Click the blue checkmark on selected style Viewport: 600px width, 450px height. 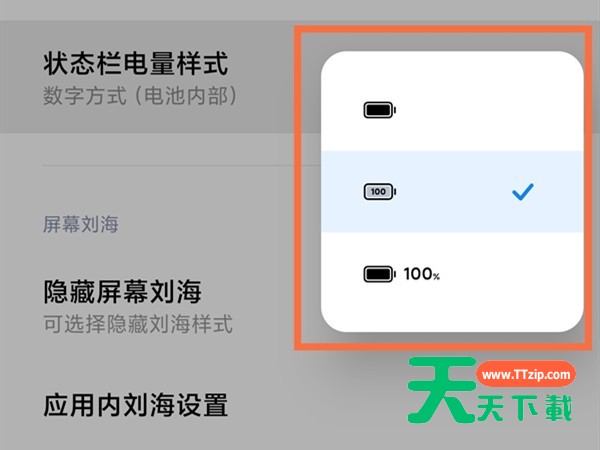tap(522, 192)
